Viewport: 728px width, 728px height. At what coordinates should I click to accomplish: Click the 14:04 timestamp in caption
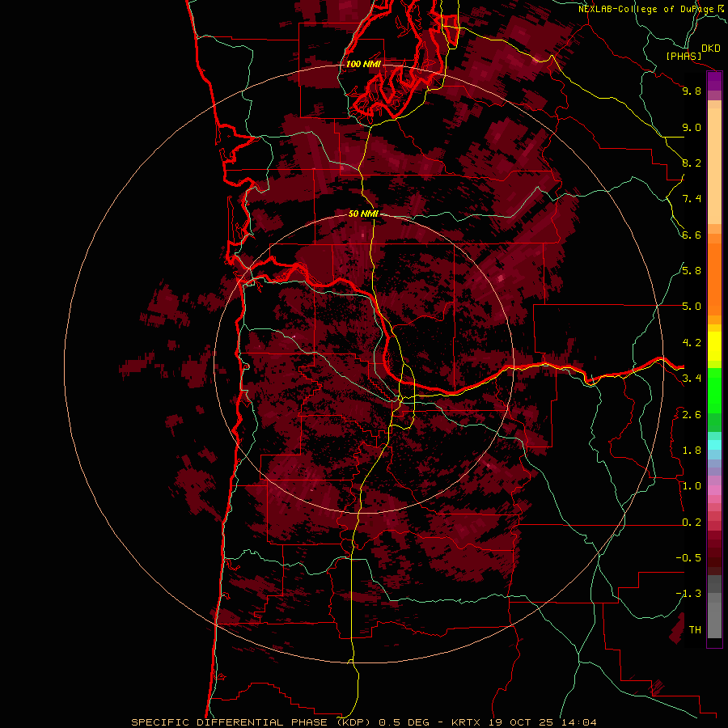[578, 722]
